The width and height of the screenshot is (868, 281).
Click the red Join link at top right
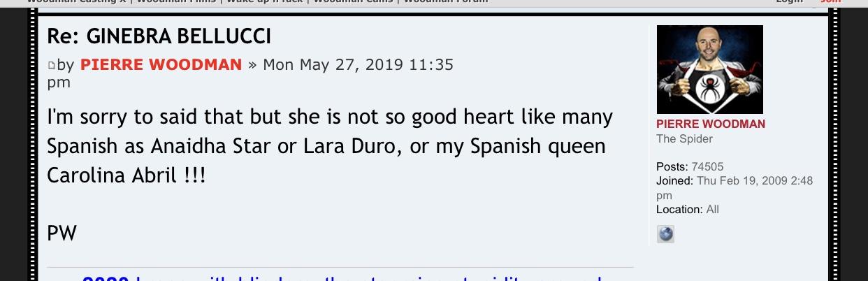pos(830,2)
